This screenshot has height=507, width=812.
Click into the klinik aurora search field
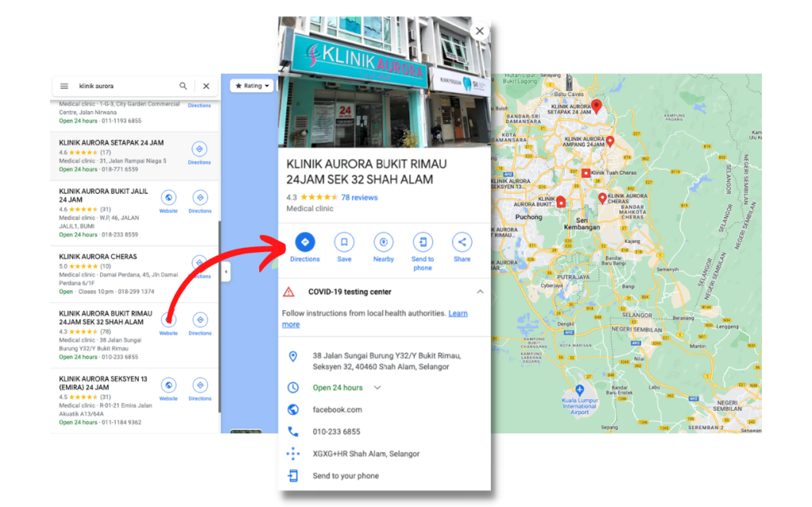point(124,86)
